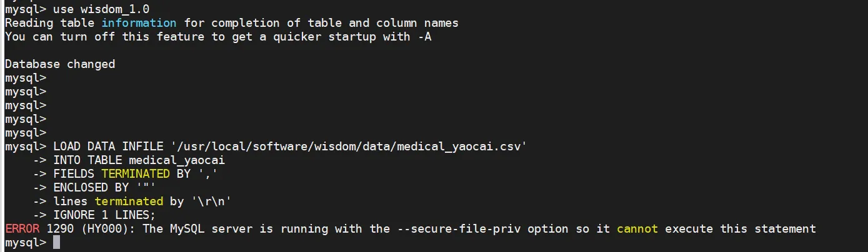Click the "-A" flag in the startup hint
Image resolution: width=868 pixels, height=252 pixels.
424,37
